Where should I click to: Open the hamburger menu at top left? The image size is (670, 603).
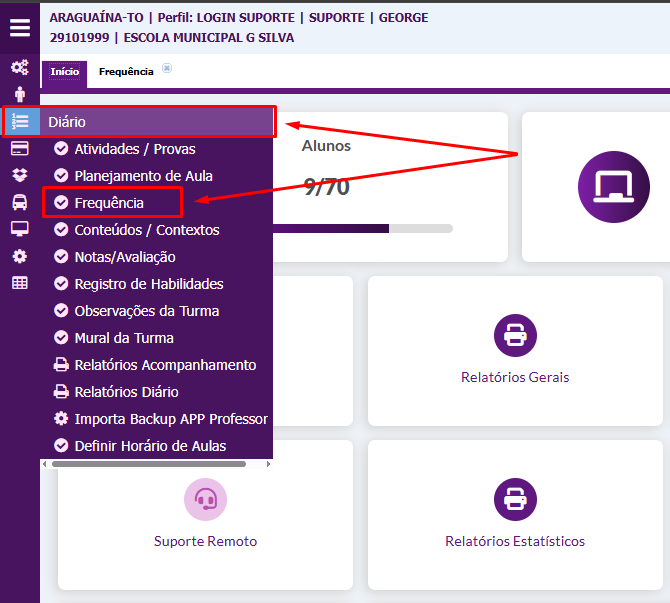[20, 27]
